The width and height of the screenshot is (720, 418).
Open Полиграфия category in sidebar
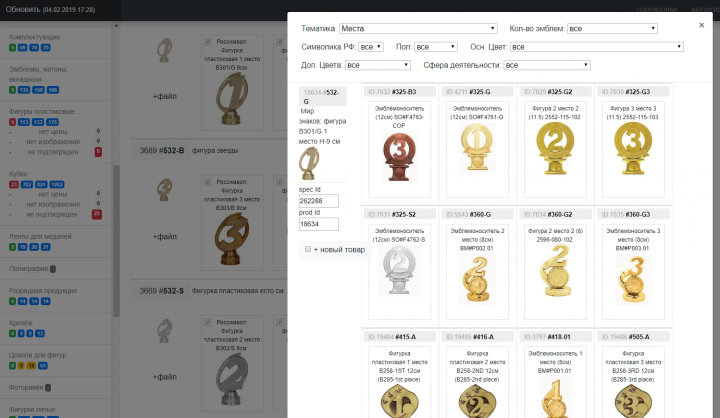pyautogui.click(x=28, y=268)
